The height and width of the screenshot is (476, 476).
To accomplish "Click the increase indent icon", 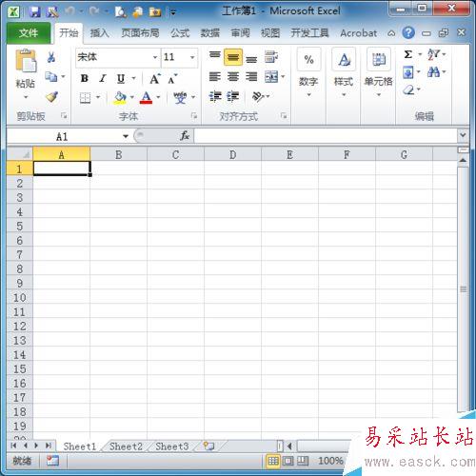I will click(x=232, y=96).
